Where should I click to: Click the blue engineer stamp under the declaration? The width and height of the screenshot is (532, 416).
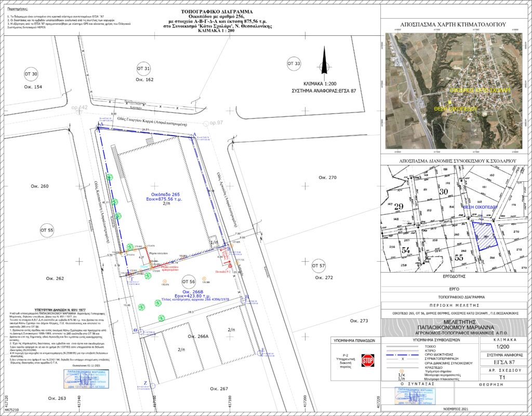coord(87,379)
